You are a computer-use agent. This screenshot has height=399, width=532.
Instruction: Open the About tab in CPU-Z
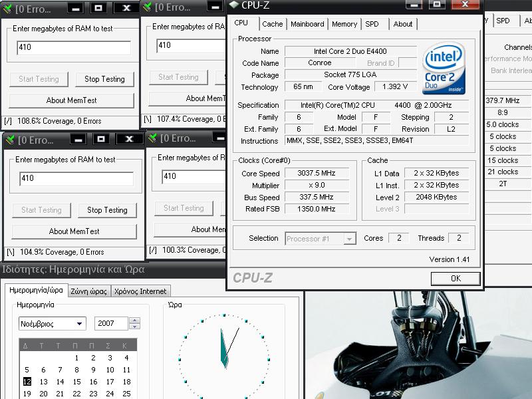point(403,24)
